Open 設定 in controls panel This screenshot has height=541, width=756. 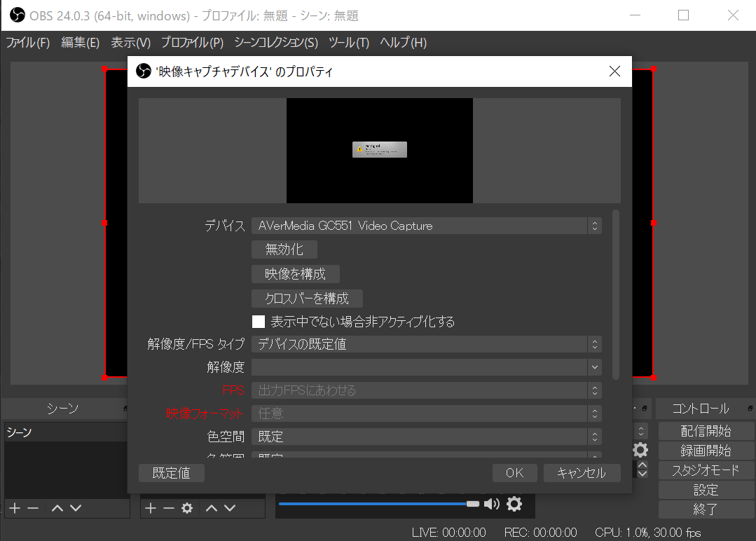(x=706, y=490)
